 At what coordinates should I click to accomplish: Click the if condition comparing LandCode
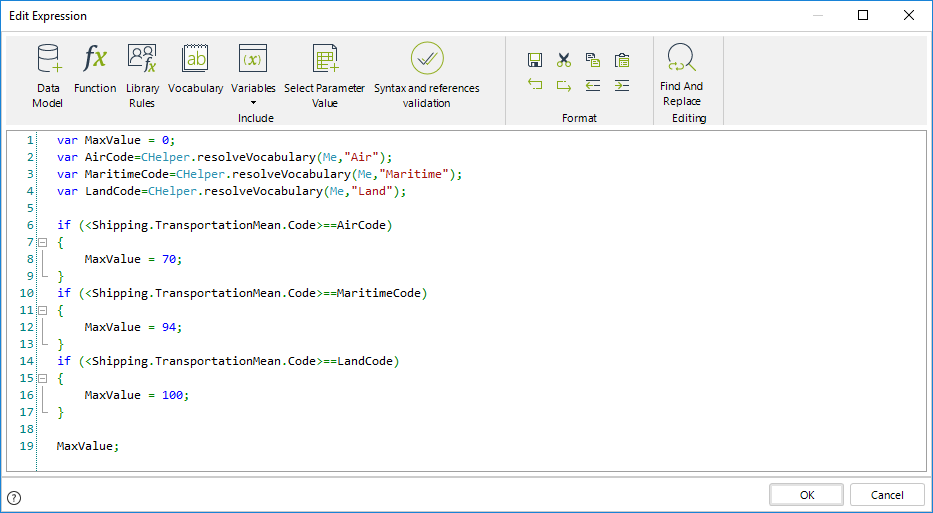click(228, 361)
